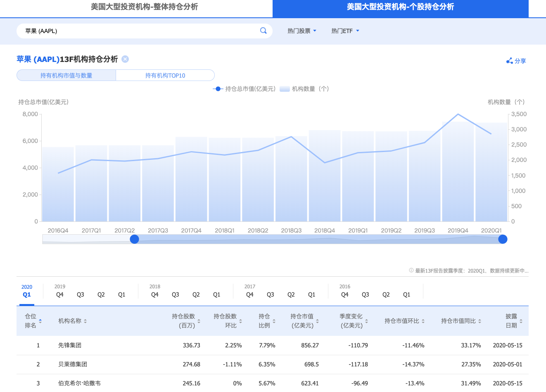Select the 2018 Q3 quarter tab
Image resolution: width=546 pixels, height=392 pixels.
click(x=176, y=295)
